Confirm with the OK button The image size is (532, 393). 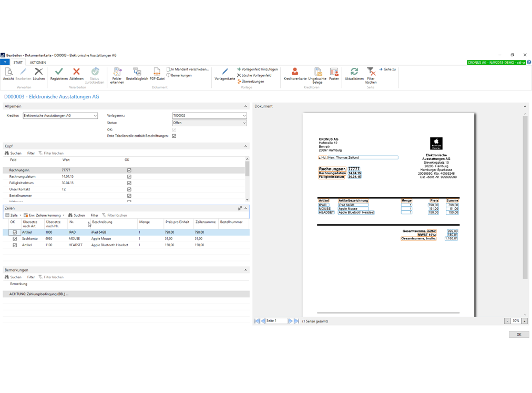pyautogui.click(x=519, y=335)
